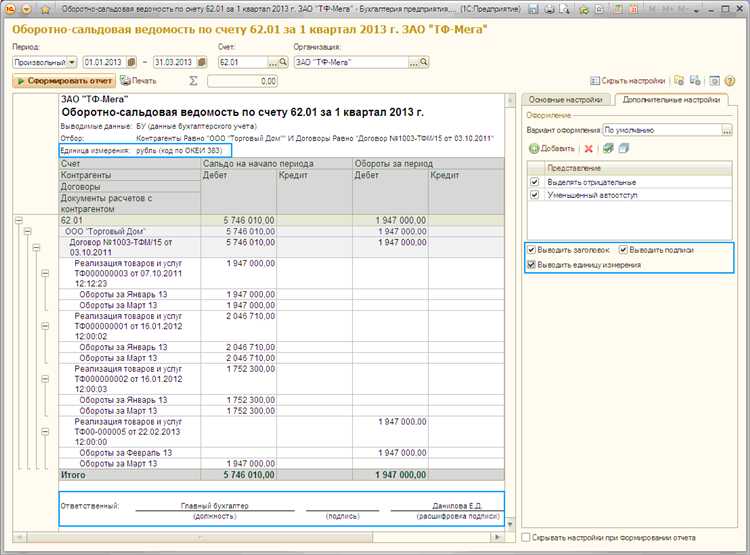Switch to Основные настройки tab

(566, 100)
